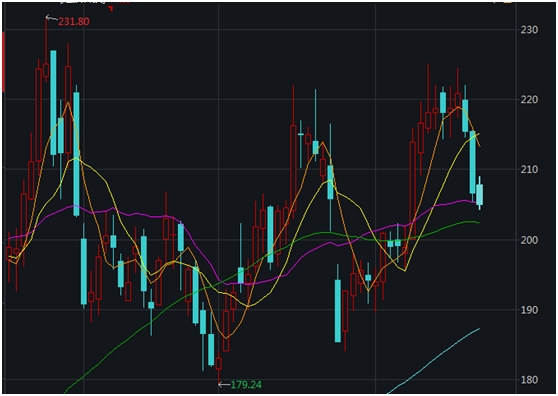The image size is (558, 396).
Task: Click the 230 price axis label
Action: (x=529, y=30)
